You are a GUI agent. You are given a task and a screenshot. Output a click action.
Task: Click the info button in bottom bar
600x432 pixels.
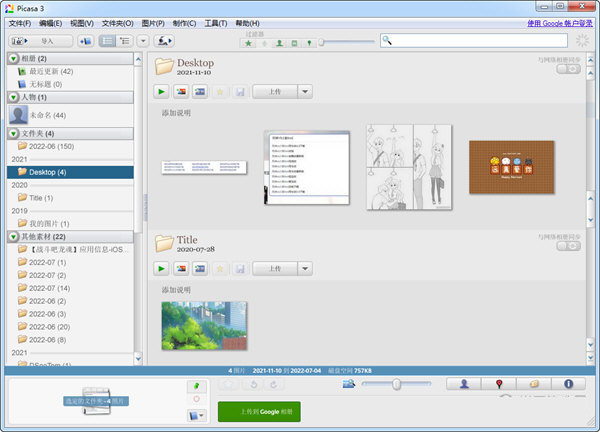pyautogui.click(x=567, y=384)
